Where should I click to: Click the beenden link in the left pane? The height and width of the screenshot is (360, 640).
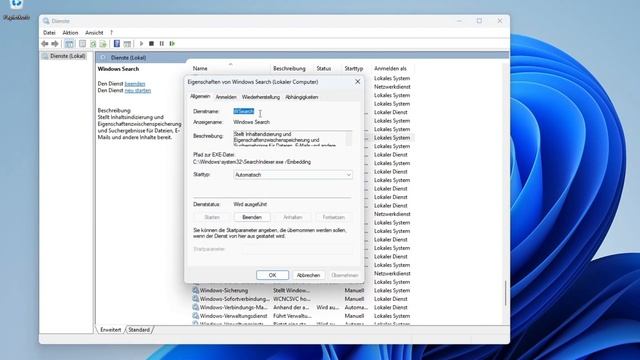(135, 84)
